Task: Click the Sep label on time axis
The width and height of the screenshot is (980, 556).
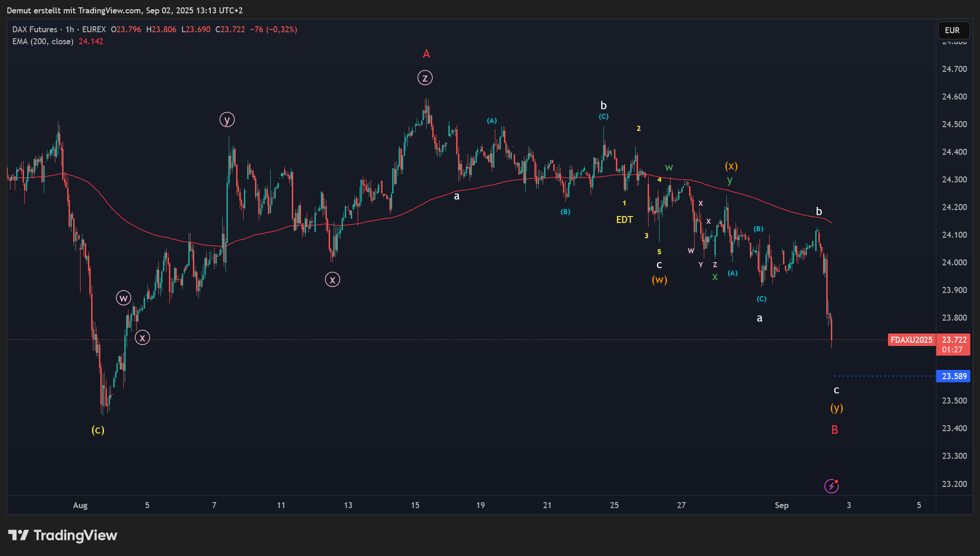Action: coord(781,505)
